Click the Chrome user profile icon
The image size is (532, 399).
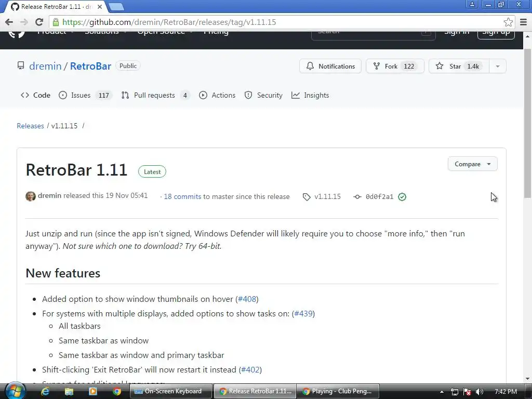pyautogui.click(x=472, y=4)
